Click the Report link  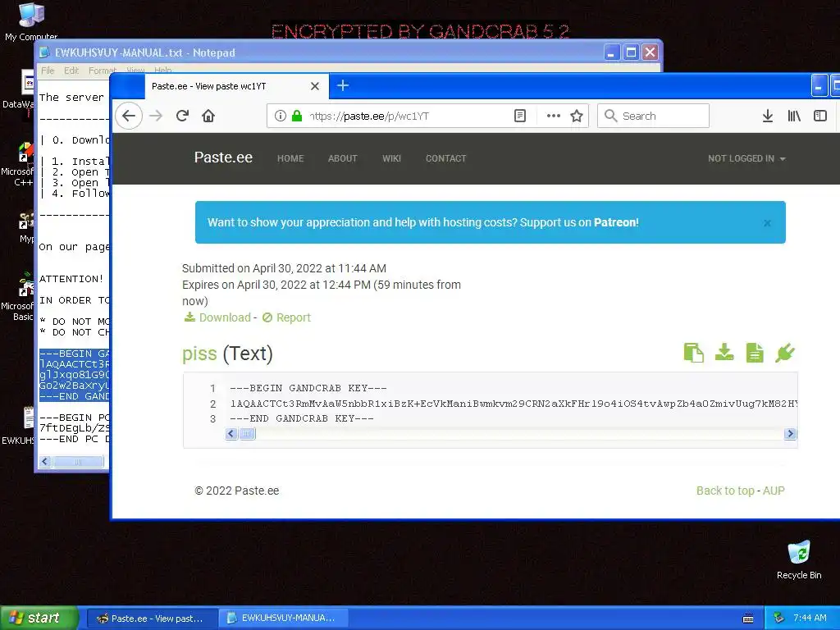286,317
